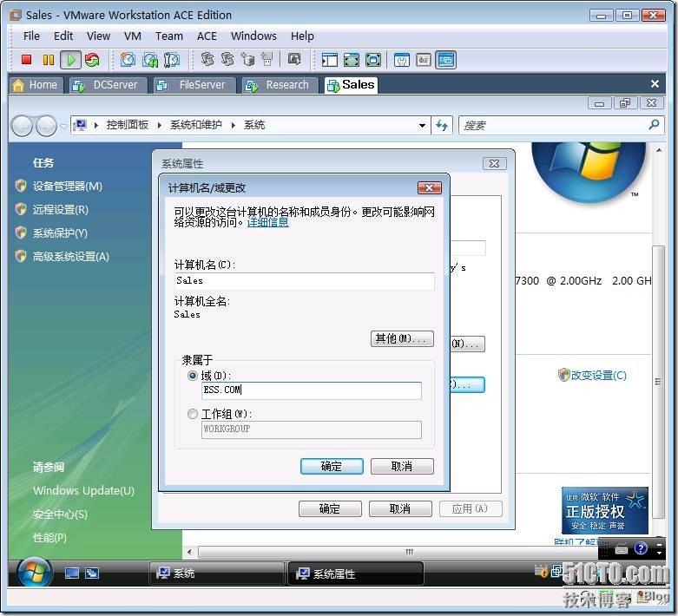Click the shield icon beside 高级系统设置(A)
The width and height of the screenshot is (678, 616).
pos(21,256)
